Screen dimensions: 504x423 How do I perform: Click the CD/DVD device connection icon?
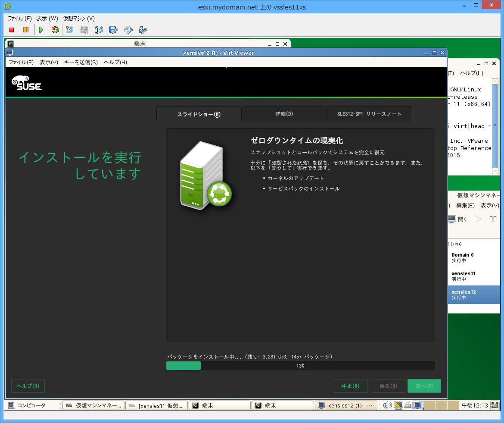click(128, 30)
